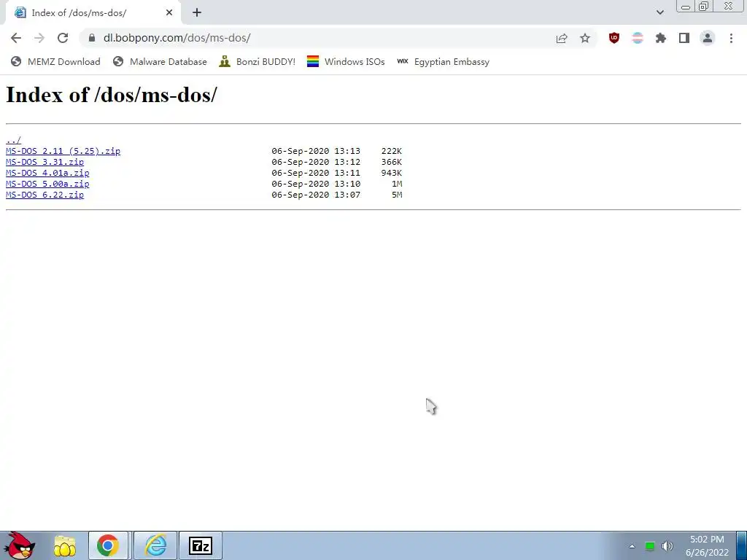Open the Extensions puzzle menu

click(x=661, y=38)
